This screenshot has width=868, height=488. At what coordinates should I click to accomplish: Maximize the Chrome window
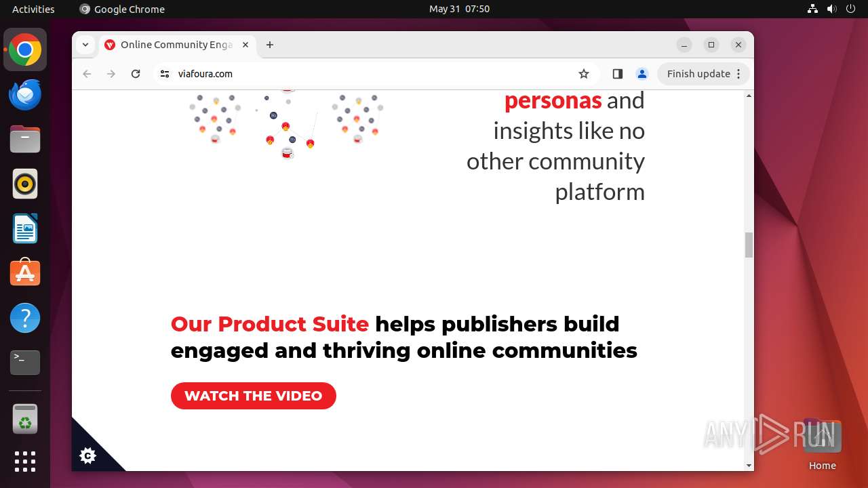711,45
